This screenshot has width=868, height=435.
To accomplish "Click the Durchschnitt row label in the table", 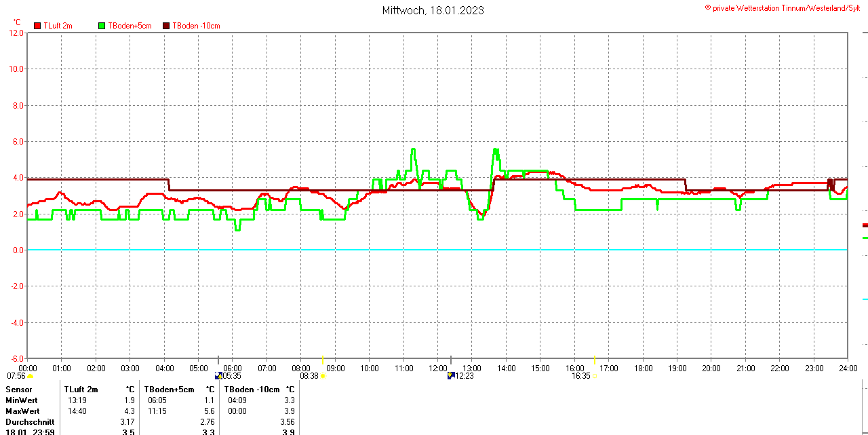I will tap(30, 422).
